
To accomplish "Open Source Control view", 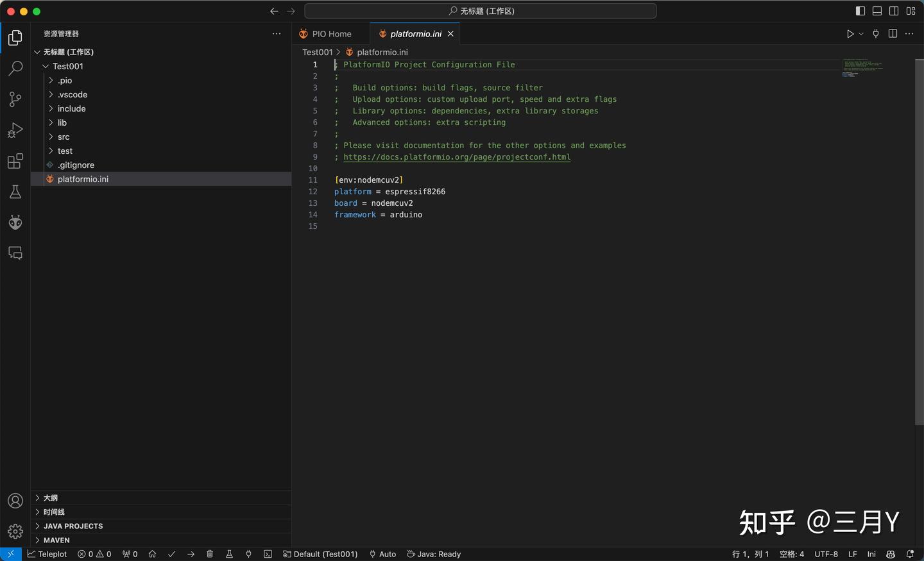I will [15, 99].
